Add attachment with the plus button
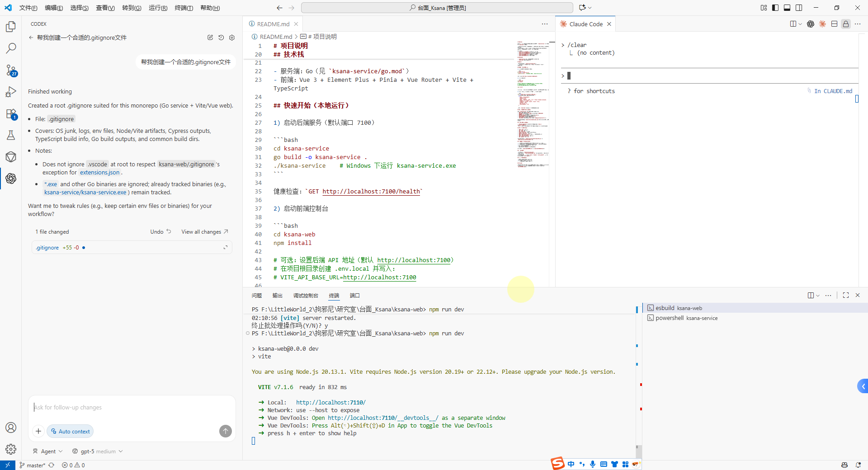The height and width of the screenshot is (470, 868). click(x=38, y=431)
